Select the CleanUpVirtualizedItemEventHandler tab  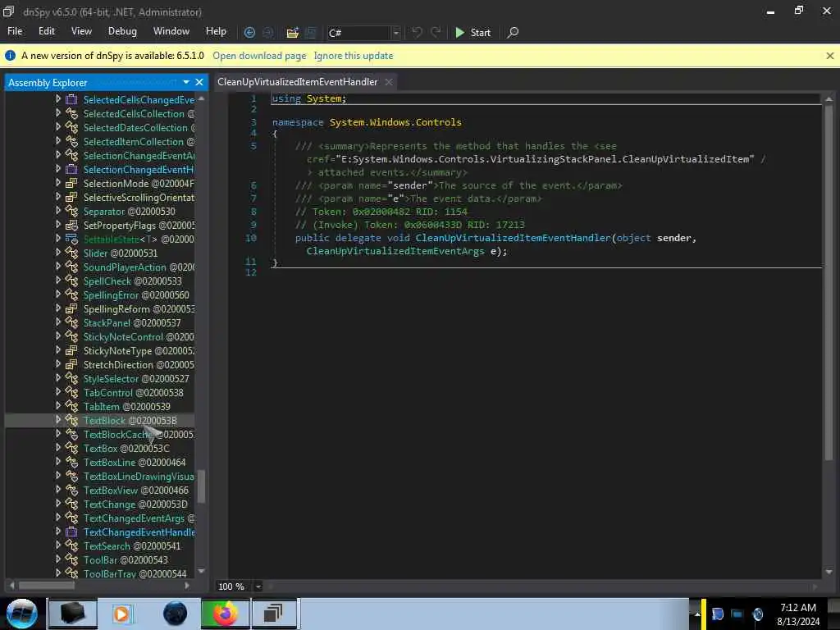click(x=297, y=82)
